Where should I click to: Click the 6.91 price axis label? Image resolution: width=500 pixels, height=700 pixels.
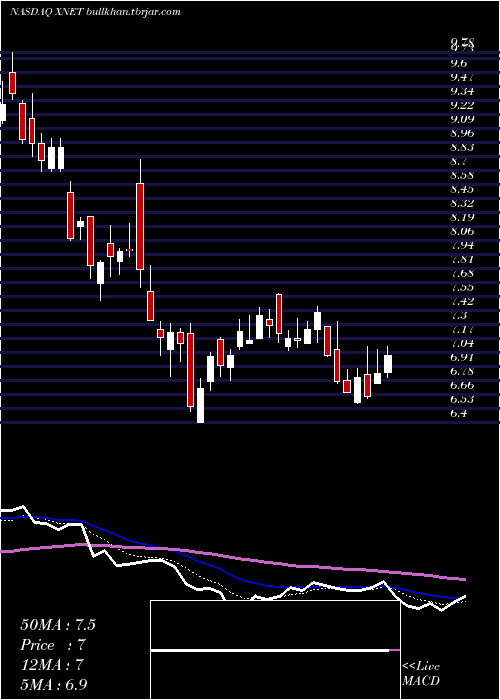pyautogui.click(x=462, y=357)
